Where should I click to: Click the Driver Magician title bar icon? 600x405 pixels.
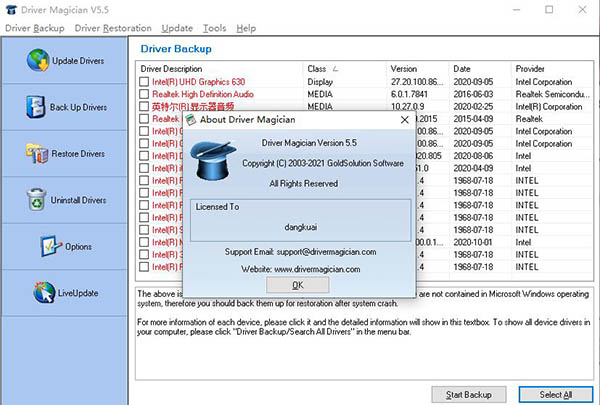click(x=10, y=9)
